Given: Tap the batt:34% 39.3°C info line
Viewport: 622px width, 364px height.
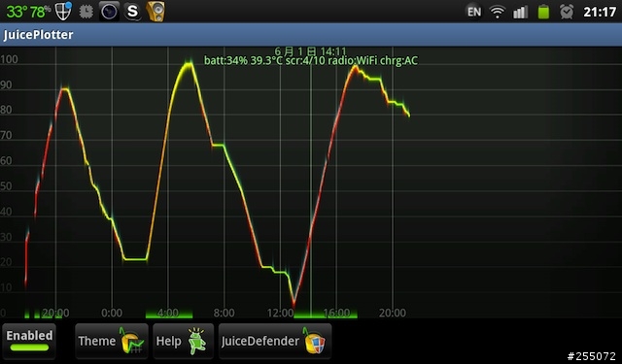Looking at the screenshot, I should pos(311,60).
